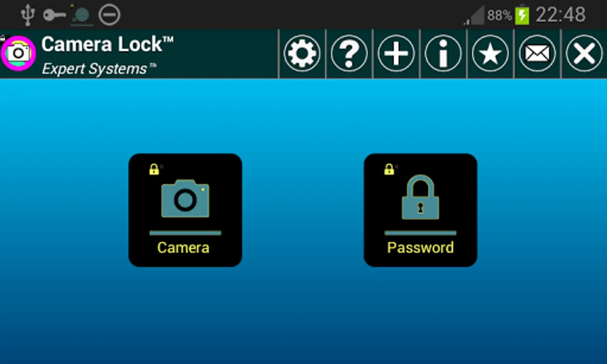Open the Password tile
Image resolution: width=607 pixels, height=364 pixels.
tap(421, 210)
